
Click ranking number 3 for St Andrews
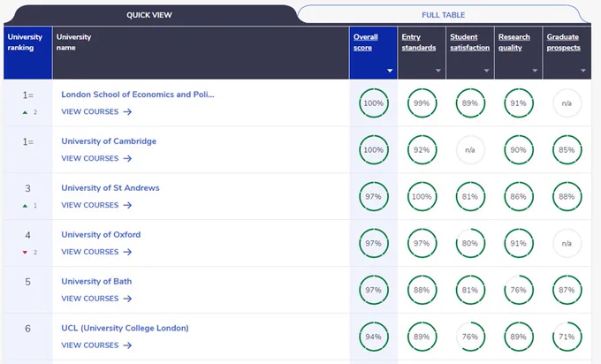(27, 188)
